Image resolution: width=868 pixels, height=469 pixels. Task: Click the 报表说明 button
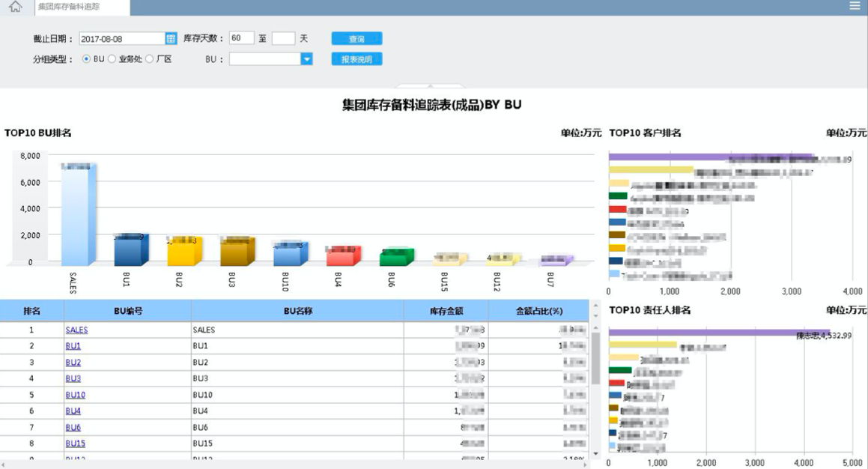pos(356,59)
